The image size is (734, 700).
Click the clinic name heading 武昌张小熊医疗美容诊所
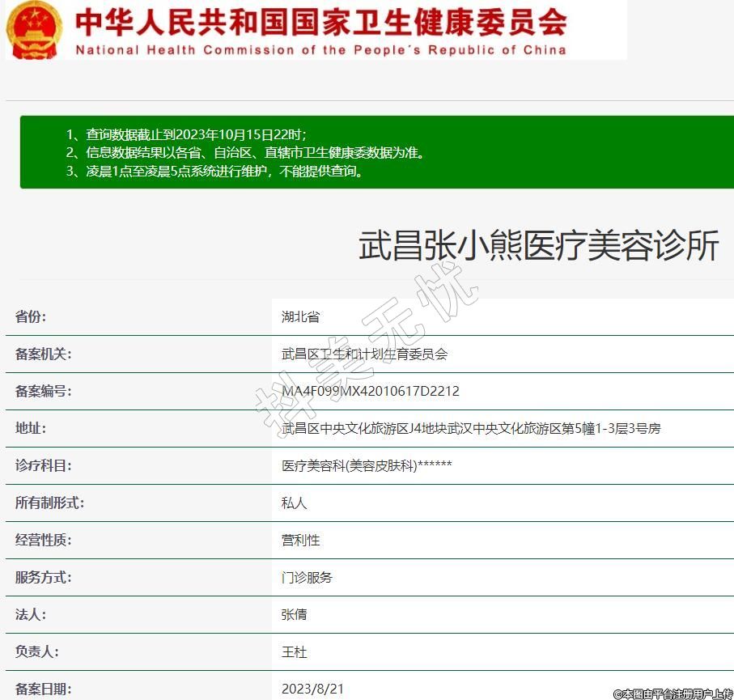(538, 246)
